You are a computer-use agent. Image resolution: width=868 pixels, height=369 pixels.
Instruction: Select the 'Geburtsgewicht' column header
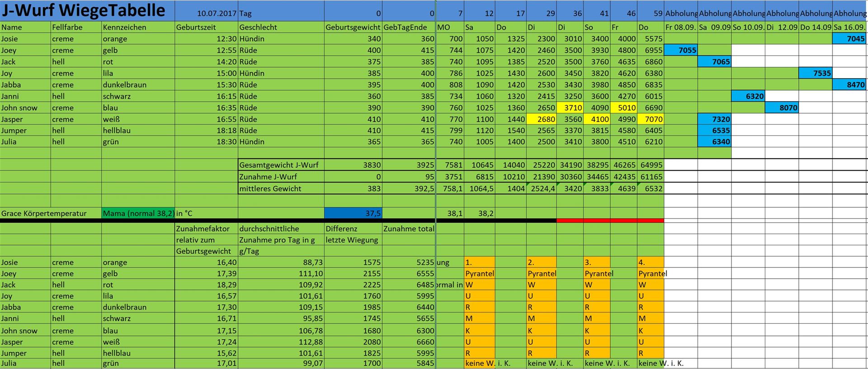pyautogui.click(x=353, y=27)
